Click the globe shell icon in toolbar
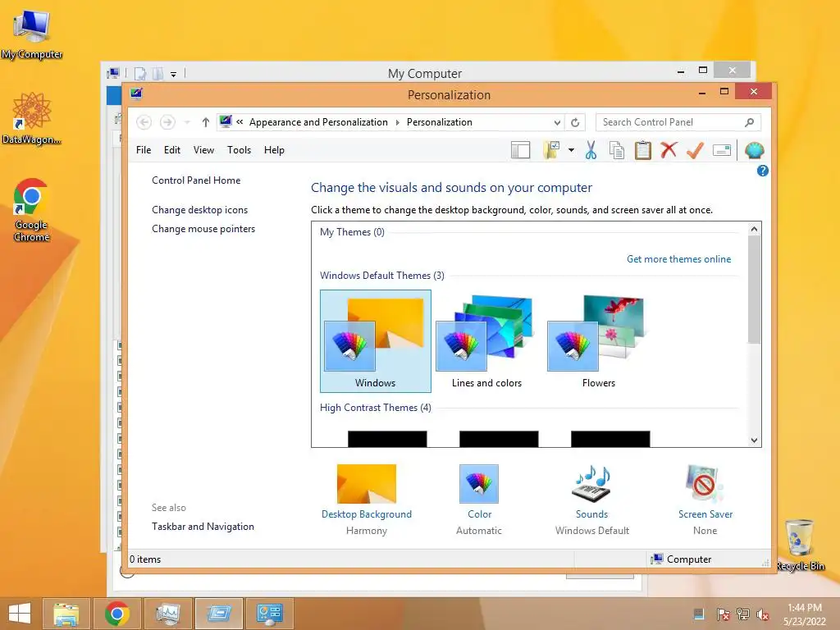The height and width of the screenshot is (630, 840). [x=755, y=151]
